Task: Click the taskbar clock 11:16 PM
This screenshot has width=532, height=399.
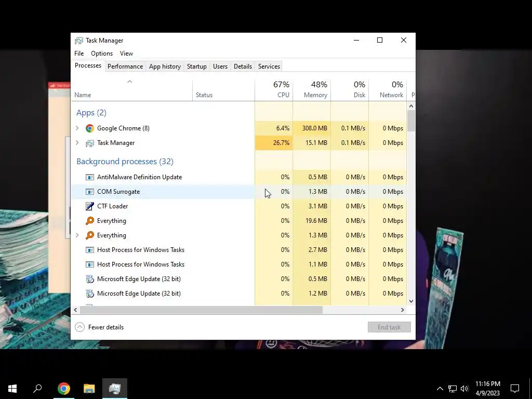Action: 487,384
